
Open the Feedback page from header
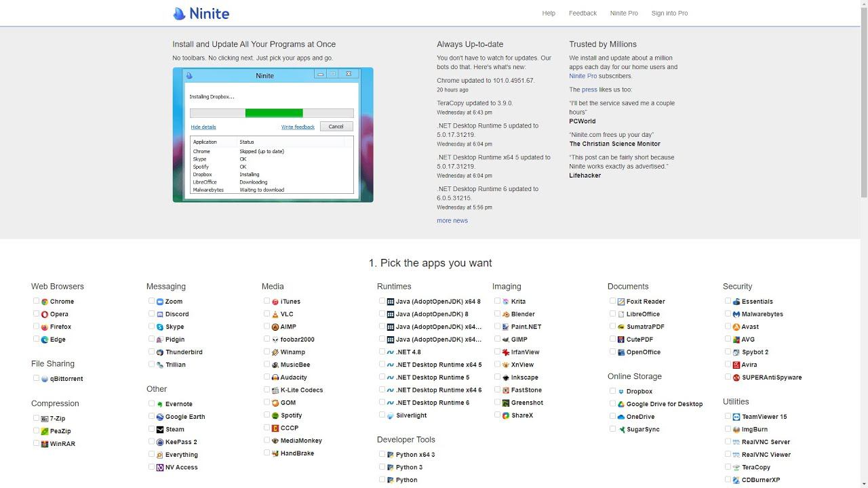click(x=583, y=14)
